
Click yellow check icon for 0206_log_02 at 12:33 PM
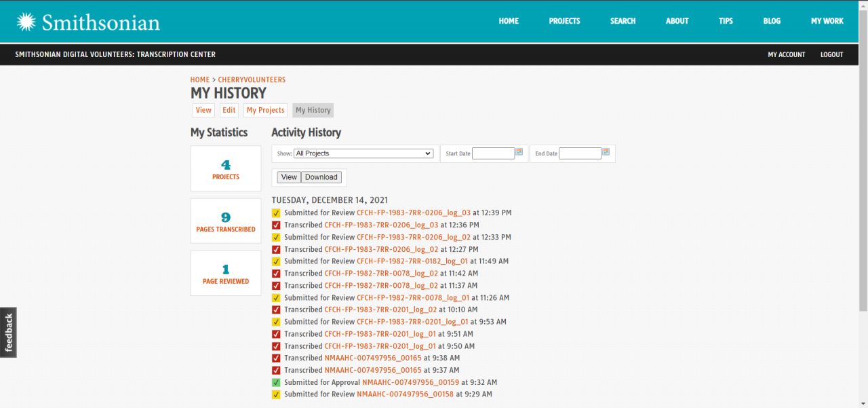[x=276, y=238]
